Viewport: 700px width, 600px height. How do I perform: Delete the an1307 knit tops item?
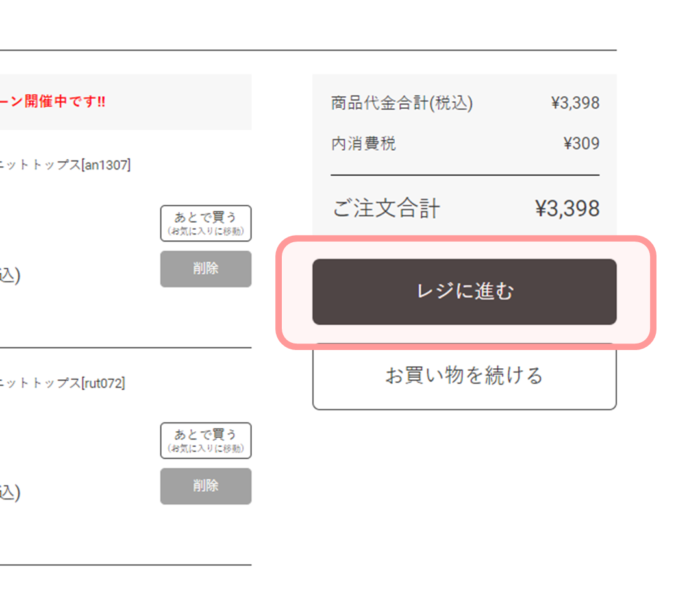coord(206,269)
